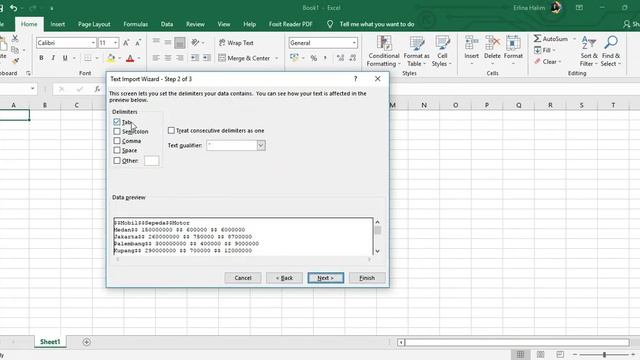Select Sheet1 tab

tap(50, 342)
